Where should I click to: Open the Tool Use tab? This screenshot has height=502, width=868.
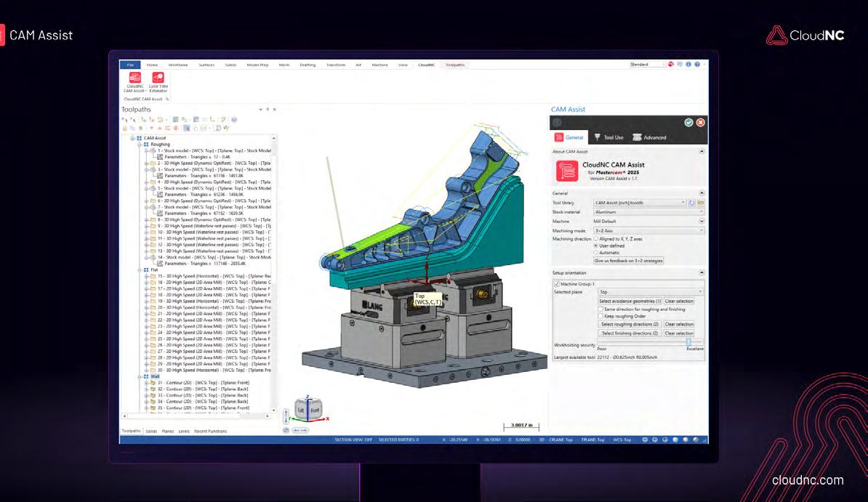click(x=609, y=137)
